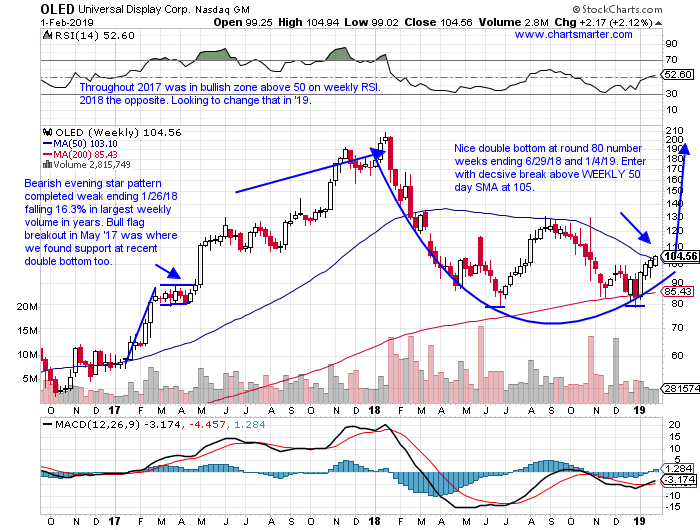Click the '70' RSI overbought level label
The width and height of the screenshot is (700, 530).
pos(671,60)
